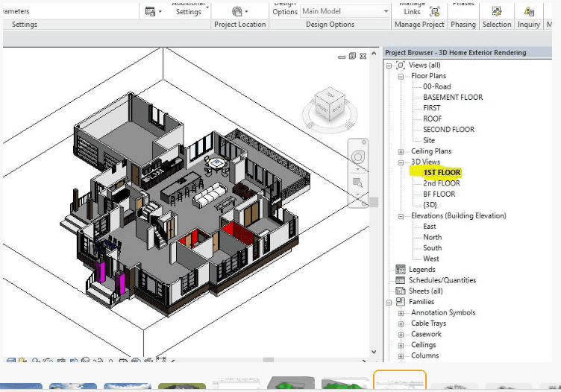Expand the Cable Trays family node

[401, 323]
